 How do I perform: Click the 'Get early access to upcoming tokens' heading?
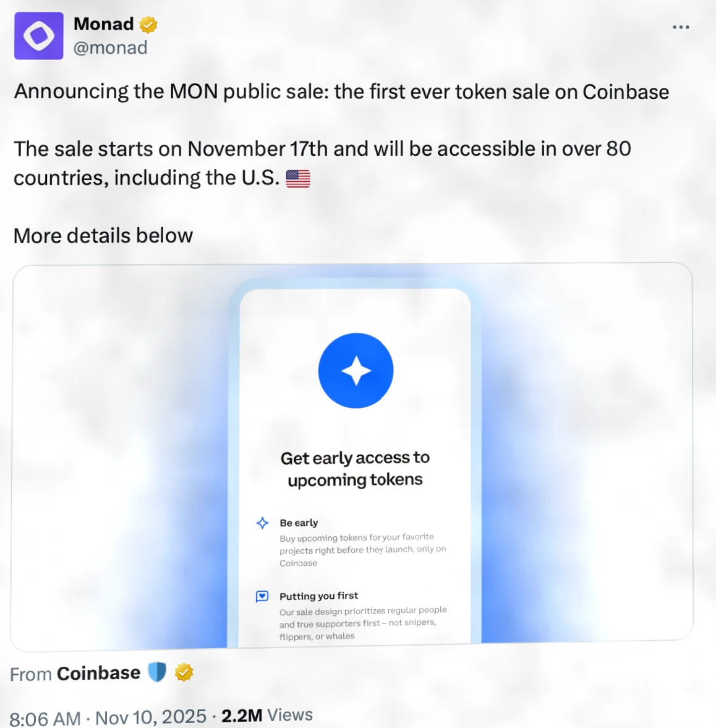pyautogui.click(x=355, y=468)
